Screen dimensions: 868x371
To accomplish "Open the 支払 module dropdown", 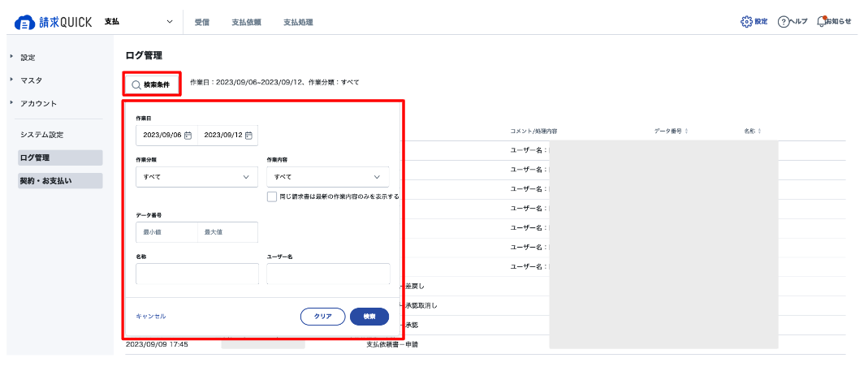I will pos(138,22).
